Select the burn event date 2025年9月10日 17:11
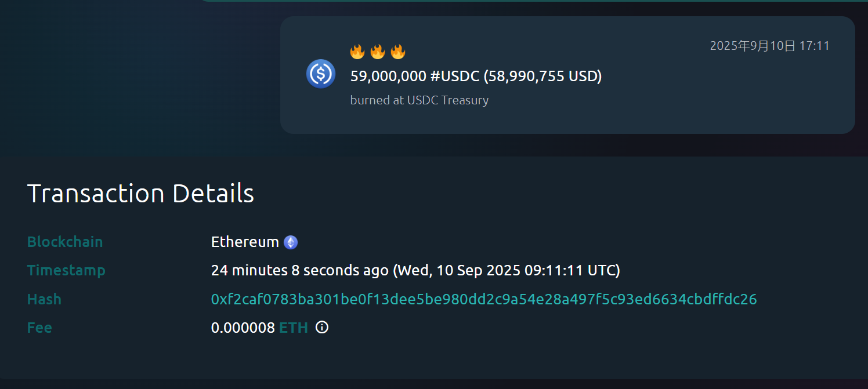Screen dimensions: 868x389 click(770, 45)
